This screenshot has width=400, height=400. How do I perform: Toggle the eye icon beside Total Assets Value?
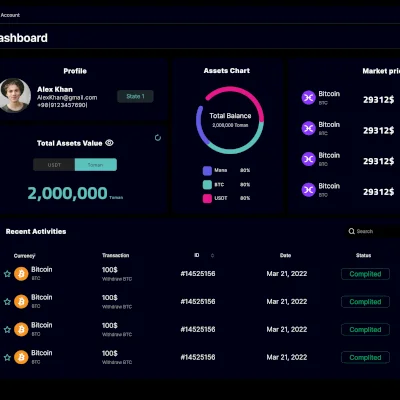(x=109, y=143)
